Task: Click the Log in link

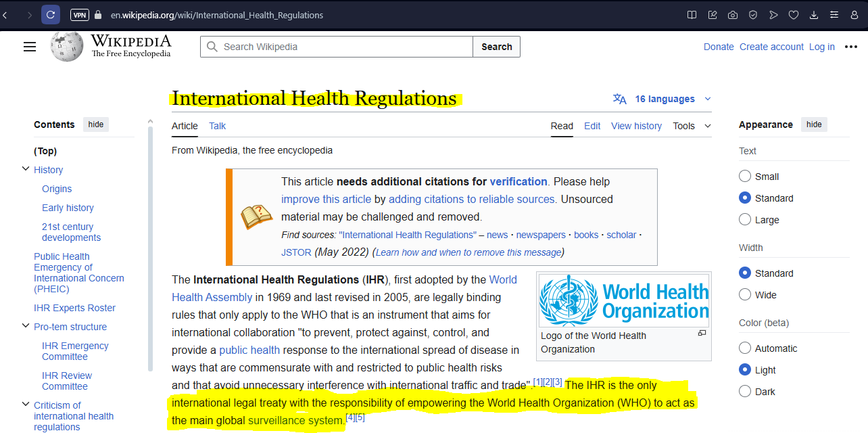Action: 822,47
